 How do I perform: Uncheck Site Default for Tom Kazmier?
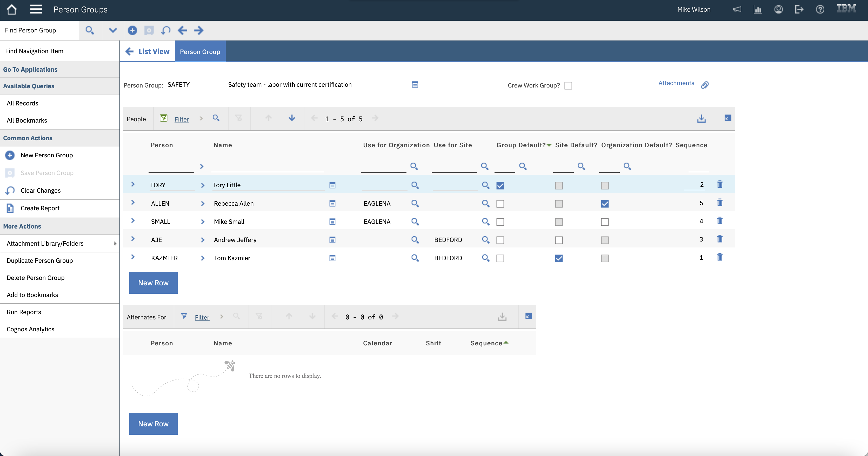click(559, 258)
